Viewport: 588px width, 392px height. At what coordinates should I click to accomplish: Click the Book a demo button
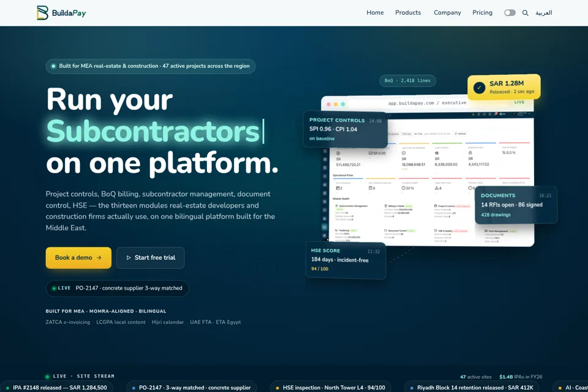[78, 258]
